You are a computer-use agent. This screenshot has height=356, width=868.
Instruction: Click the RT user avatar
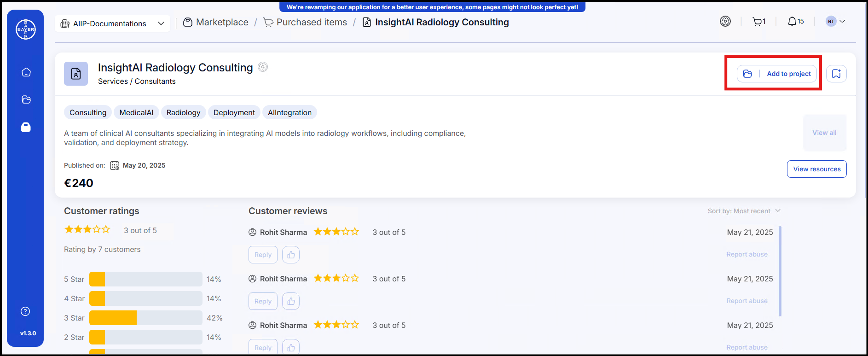[x=831, y=21]
